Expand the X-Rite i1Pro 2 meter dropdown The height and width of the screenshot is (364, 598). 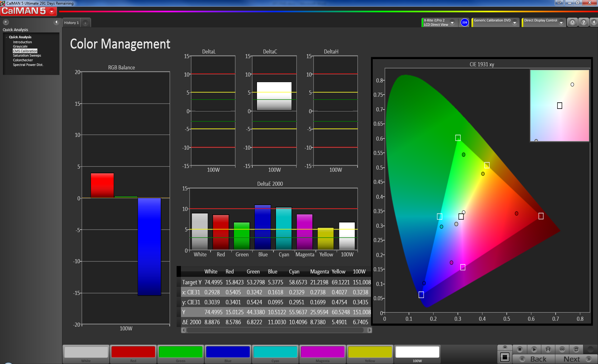click(452, 22)
